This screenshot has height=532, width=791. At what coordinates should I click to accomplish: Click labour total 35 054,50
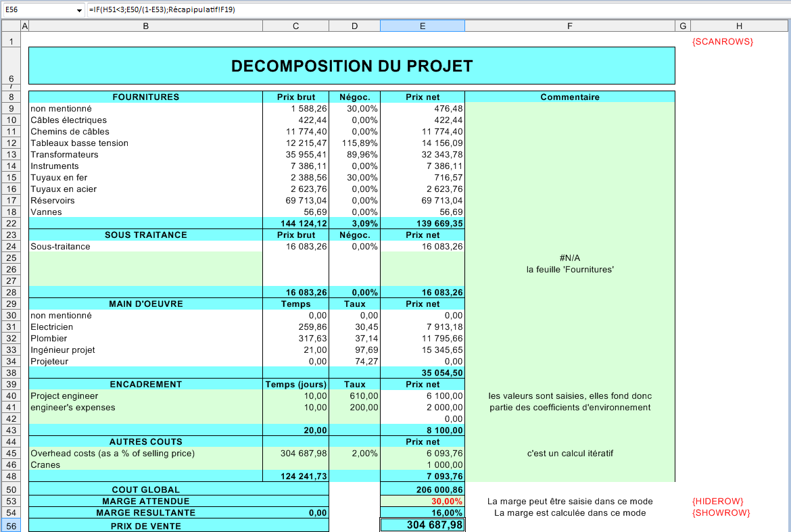[423, 372]
